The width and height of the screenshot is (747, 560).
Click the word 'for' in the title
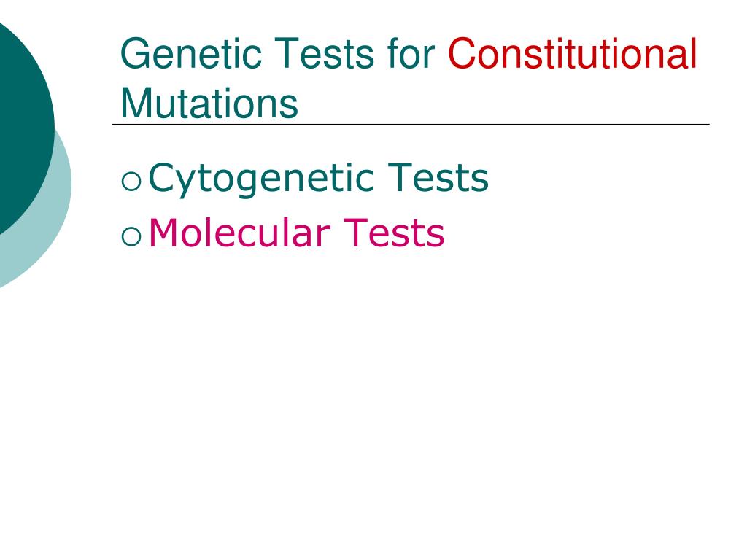pos(411,53)
